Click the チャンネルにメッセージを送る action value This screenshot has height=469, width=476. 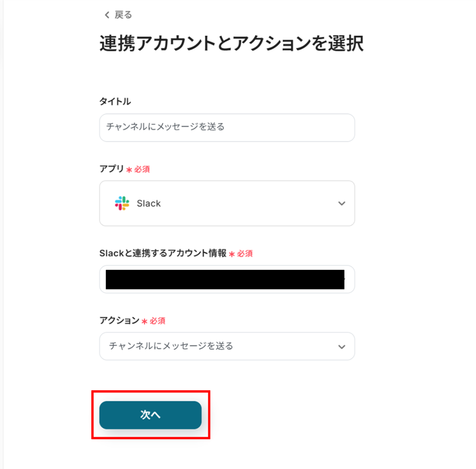pos(171,346)
